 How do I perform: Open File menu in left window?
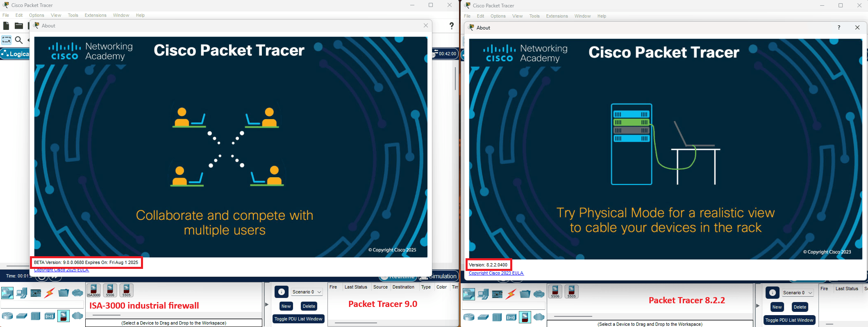(x=6, y=15)
